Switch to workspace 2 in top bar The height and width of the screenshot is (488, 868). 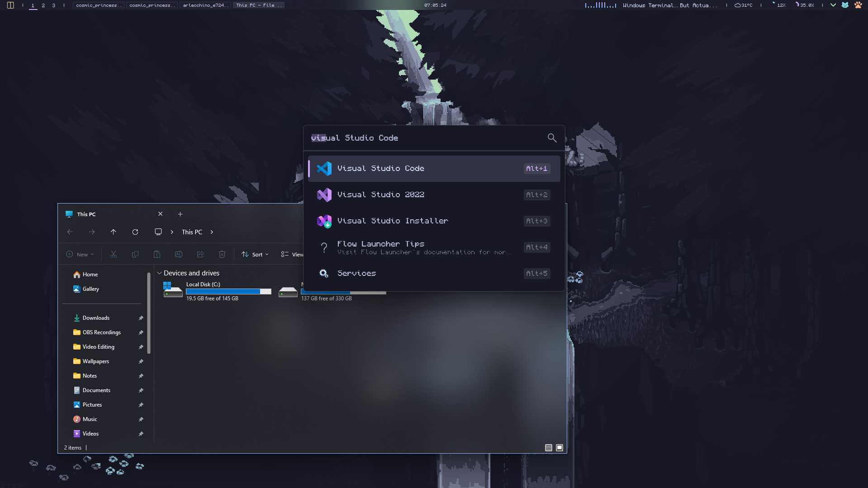pyautogui.click(x=43, y=5)
